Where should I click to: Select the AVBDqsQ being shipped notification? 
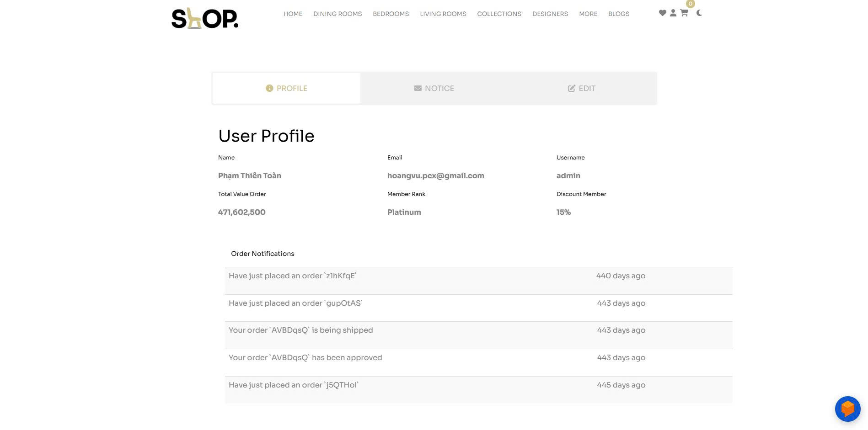301,330
